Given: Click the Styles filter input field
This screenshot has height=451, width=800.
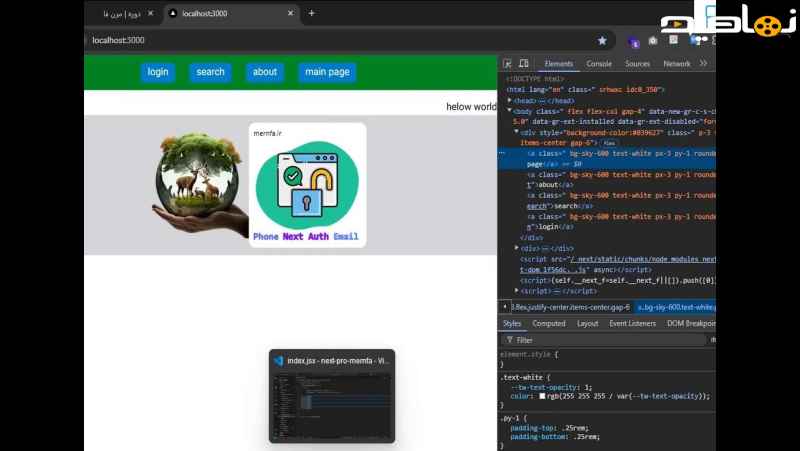Looking at the screenshot, I should point(607,340).
